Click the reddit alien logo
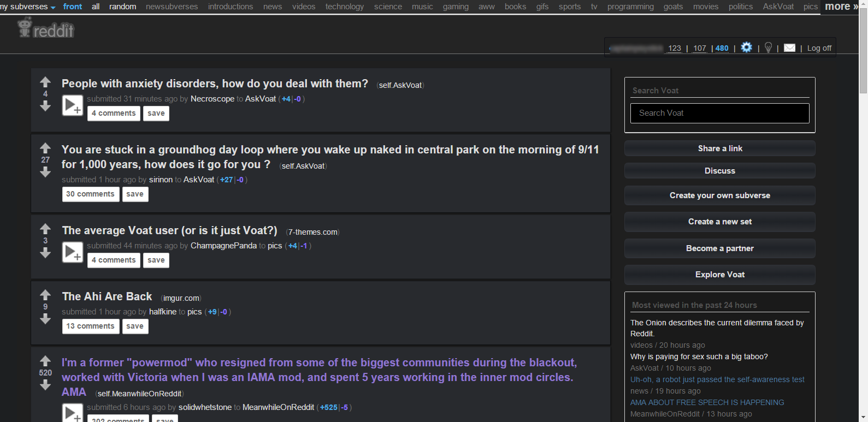This screenshot has width=868, height=422. [46, 28]
